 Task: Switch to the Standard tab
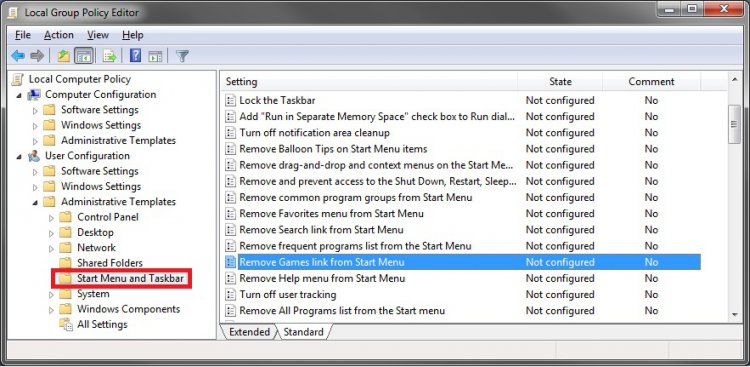[303, 332]
